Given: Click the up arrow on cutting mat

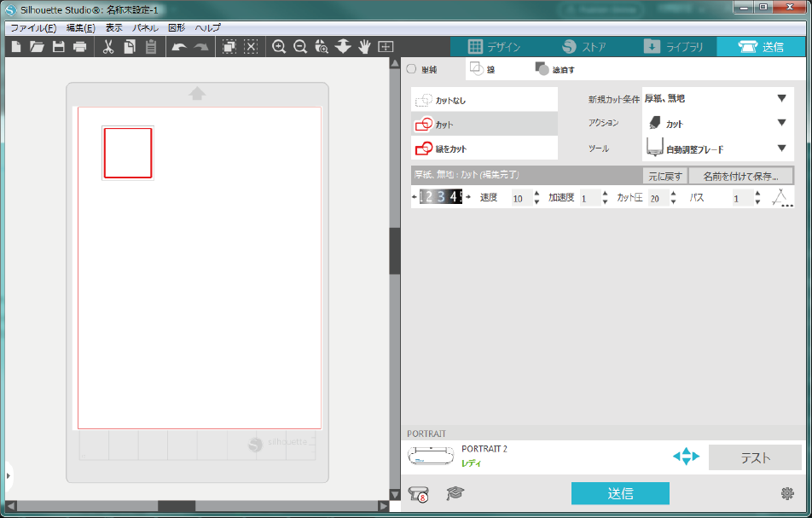Looking at the screenshot, I should click(197, 93).
